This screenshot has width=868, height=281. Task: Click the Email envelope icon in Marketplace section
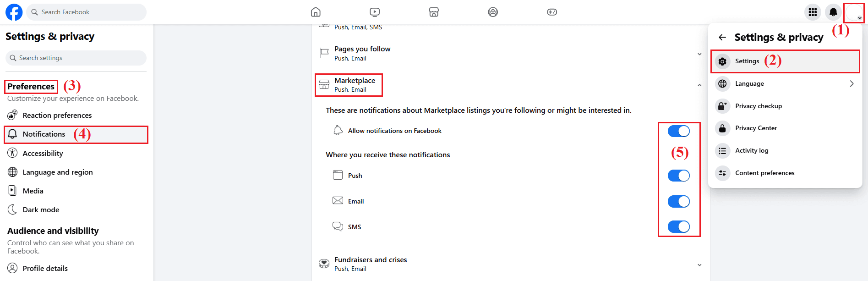point(338,200)
